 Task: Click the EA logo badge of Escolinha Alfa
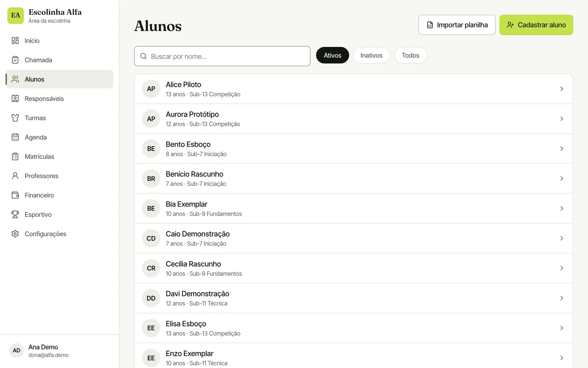(x=16, y=16)
